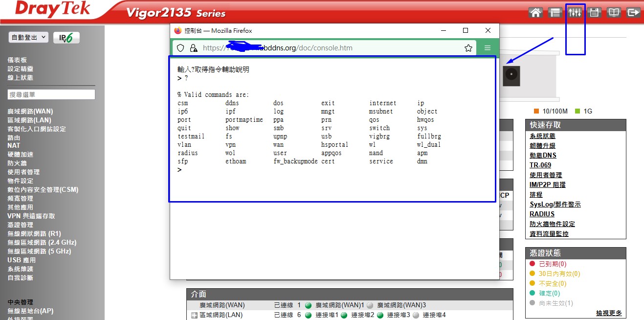
Task: Open the 自動登出 dropdown
Action: 28,37
